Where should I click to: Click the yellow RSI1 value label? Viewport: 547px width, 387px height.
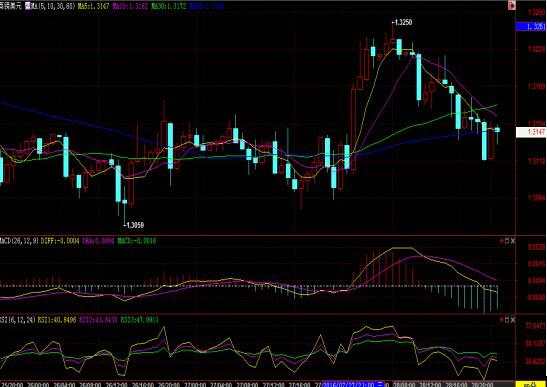[x=57, y=319]
